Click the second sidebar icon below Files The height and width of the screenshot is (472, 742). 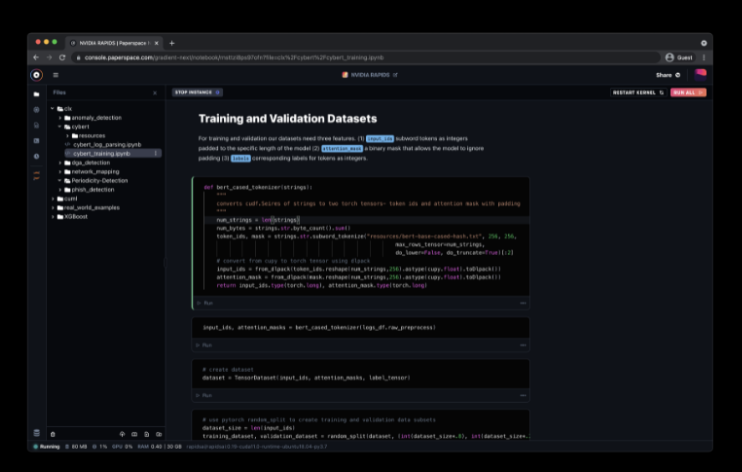click(x=36, y=109)
